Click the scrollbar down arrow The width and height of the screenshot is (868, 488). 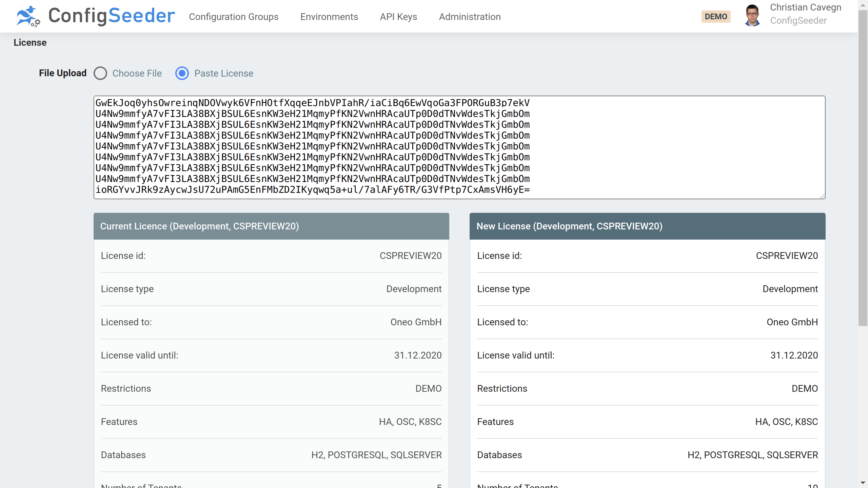point(863,483)
